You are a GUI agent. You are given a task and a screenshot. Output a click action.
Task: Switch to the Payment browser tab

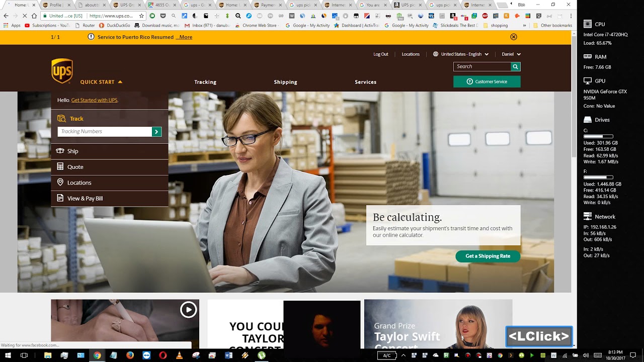pos(268,5)
